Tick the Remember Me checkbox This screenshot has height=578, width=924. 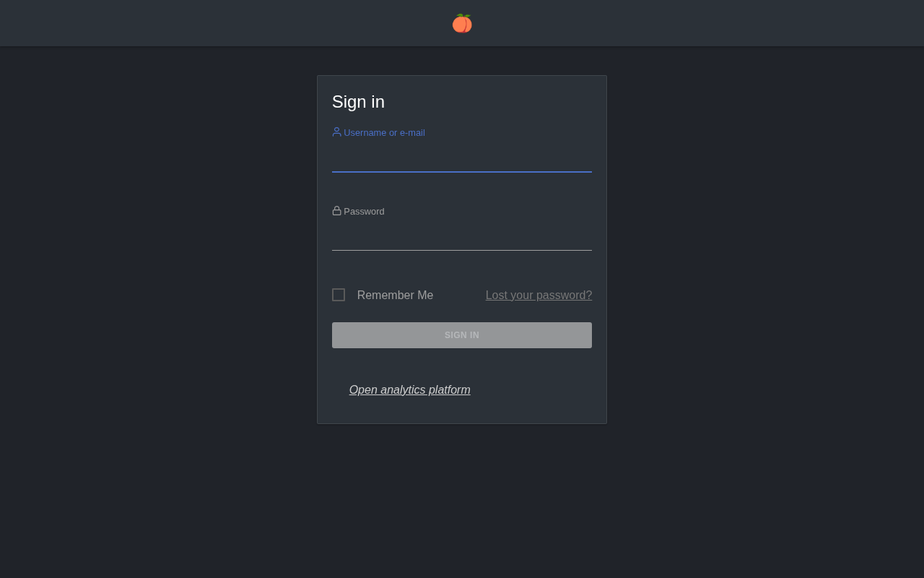pyautogui.click(x=339, y=295)
